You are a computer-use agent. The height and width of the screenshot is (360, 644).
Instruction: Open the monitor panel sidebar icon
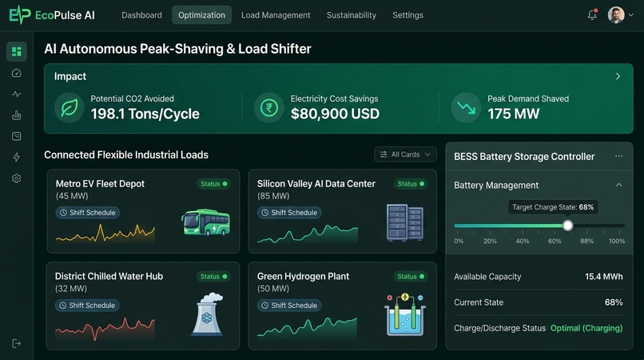click(x=17, y=136)
